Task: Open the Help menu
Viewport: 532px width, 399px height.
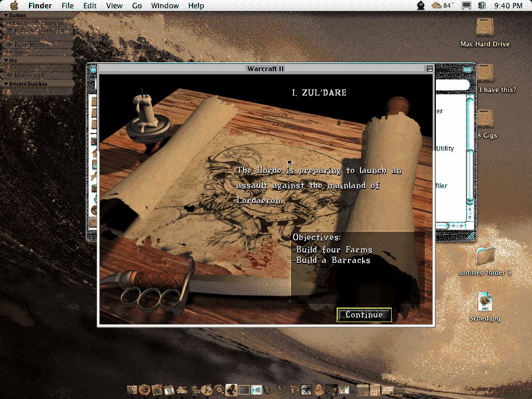Action: [x=196, y=6]
